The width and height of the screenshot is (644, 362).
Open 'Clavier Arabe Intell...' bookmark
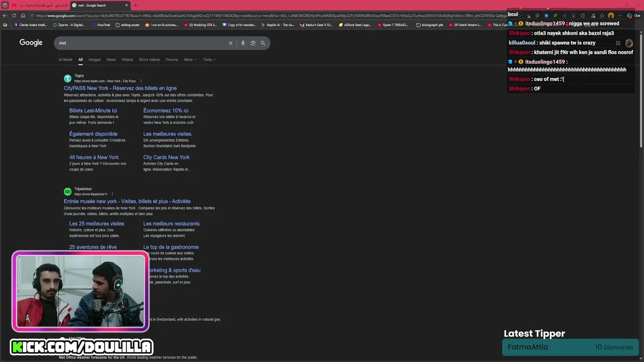pos(31,25)
